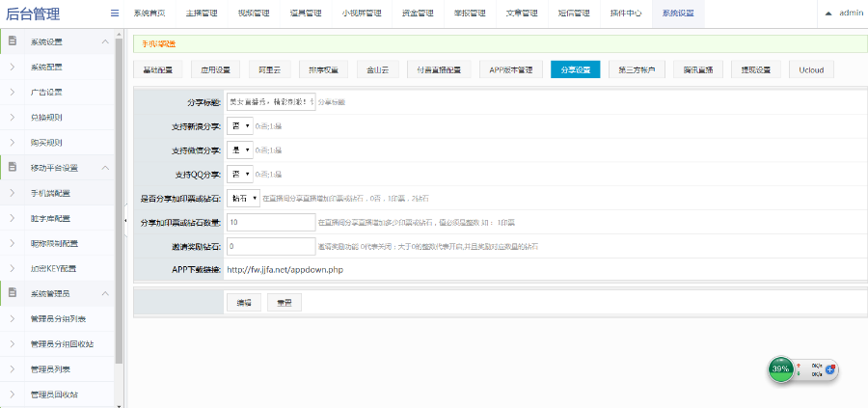The height and width of the screenshot is (408, 868).
Task: Click the arrow icon beside 管理员分组回收站
Action: (13, 343)
